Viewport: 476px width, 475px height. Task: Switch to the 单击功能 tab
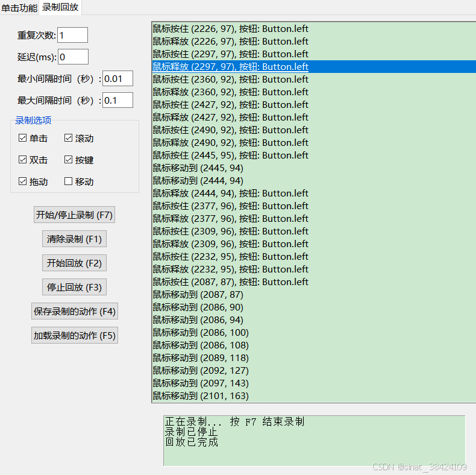click(x=19, y=8)
